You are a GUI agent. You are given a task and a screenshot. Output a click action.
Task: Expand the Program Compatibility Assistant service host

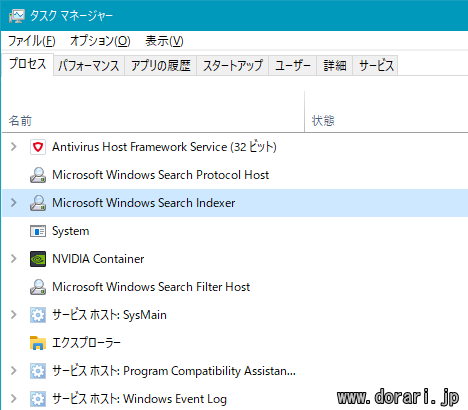click(x=14, y=371)
